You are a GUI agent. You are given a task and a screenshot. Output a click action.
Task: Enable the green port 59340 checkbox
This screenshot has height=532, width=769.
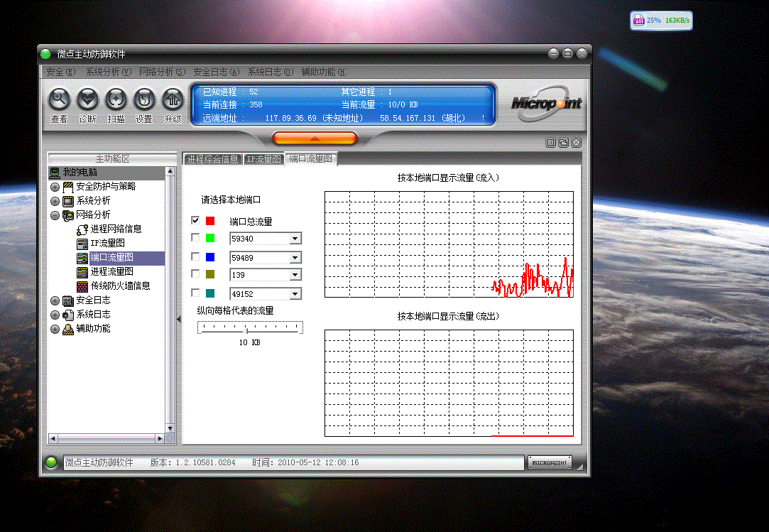coord(195,238)
